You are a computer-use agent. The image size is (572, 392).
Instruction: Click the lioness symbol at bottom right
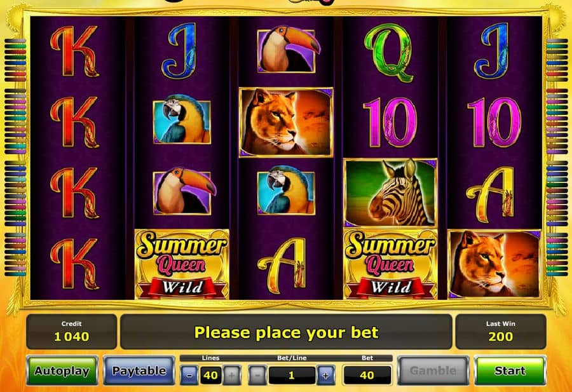coord(494,264)
